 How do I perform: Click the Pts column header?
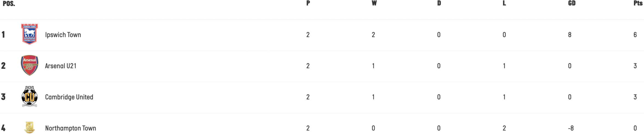pos(638,3)
